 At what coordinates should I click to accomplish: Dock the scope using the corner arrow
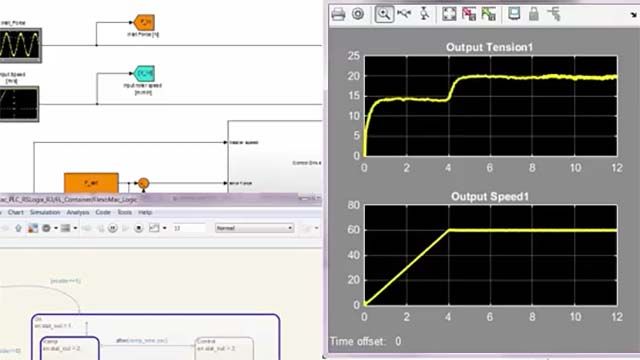click(x=634, y=15)
